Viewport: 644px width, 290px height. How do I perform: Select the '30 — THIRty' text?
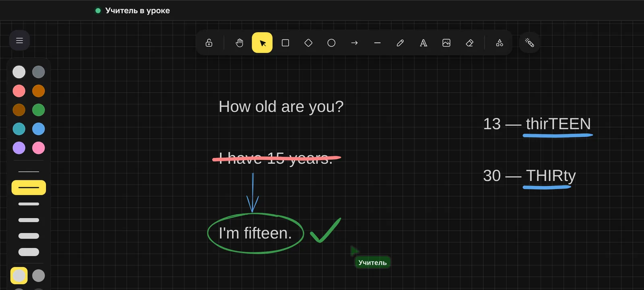coord(529,176)
